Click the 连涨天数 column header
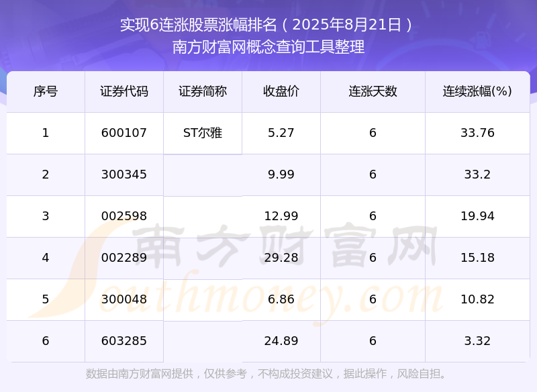 [x=373, y=91]
